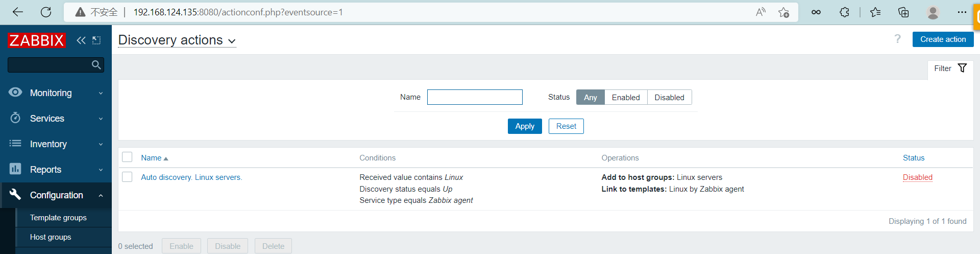Click the sidebar search magnifier icon

point(96,65)
